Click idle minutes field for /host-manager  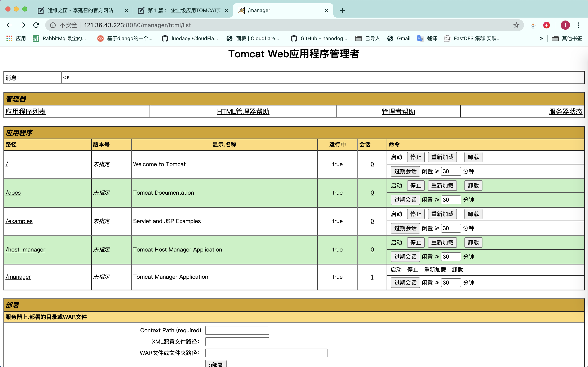click(451, 257)
